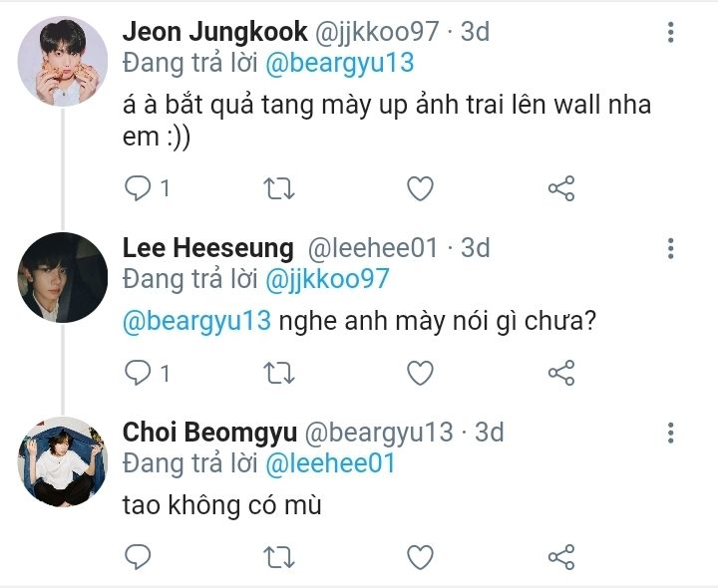Open more options on Lee Heeseung's tweet
Screen dimensions: 718x588
[671, 248]
